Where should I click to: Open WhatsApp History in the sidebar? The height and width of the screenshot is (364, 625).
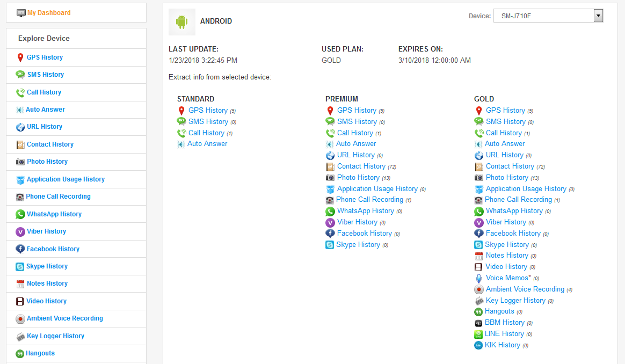point(54,214)
